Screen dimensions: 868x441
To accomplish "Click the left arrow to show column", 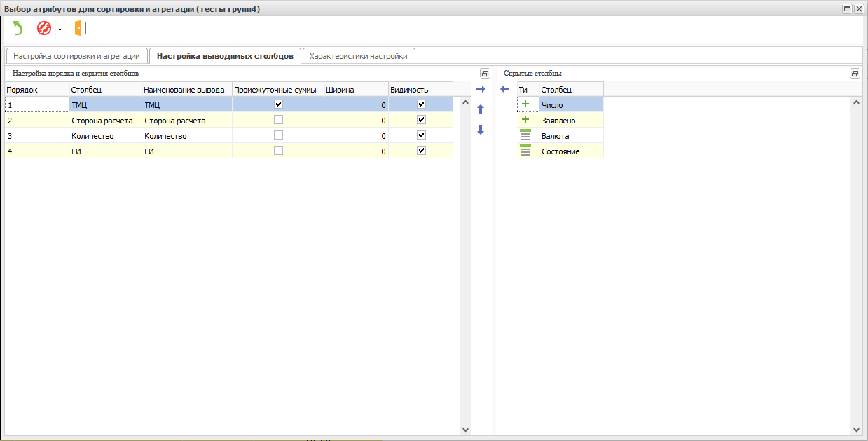I will point(504,89).
